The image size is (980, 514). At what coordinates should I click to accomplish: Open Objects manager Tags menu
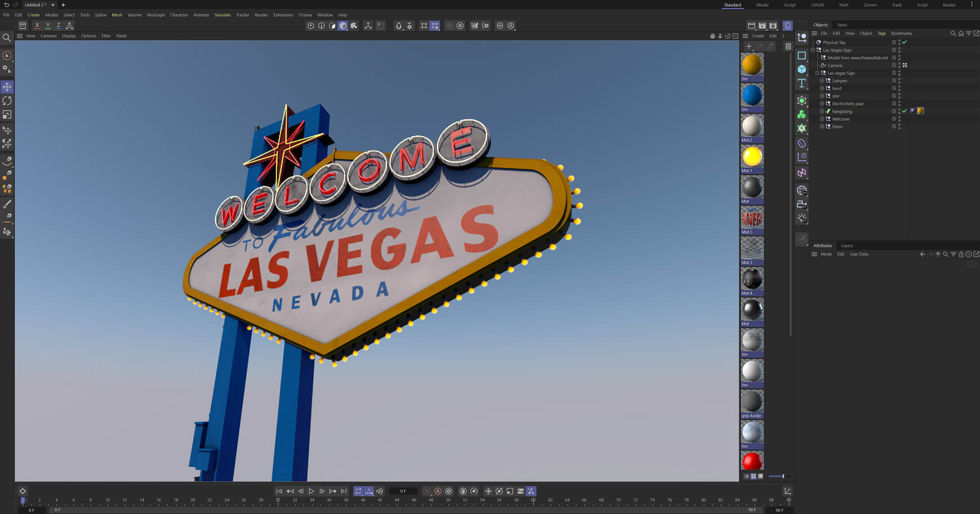pos(881,33)
